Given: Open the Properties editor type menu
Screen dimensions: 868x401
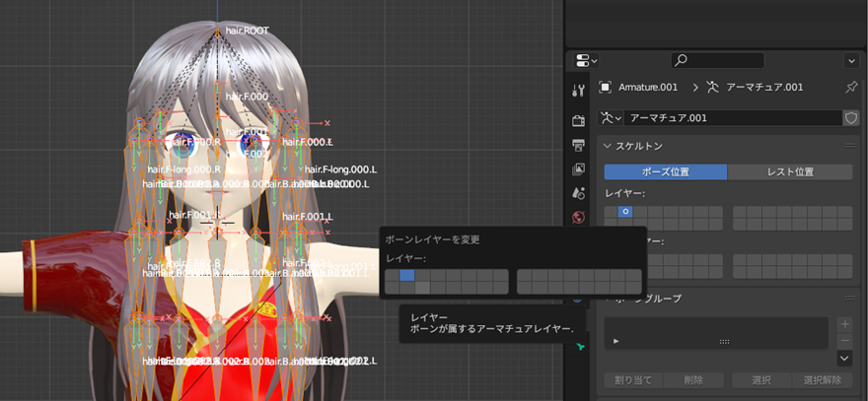Looking at the screenshot, I should pyautogui.click(x=587, y=60).
